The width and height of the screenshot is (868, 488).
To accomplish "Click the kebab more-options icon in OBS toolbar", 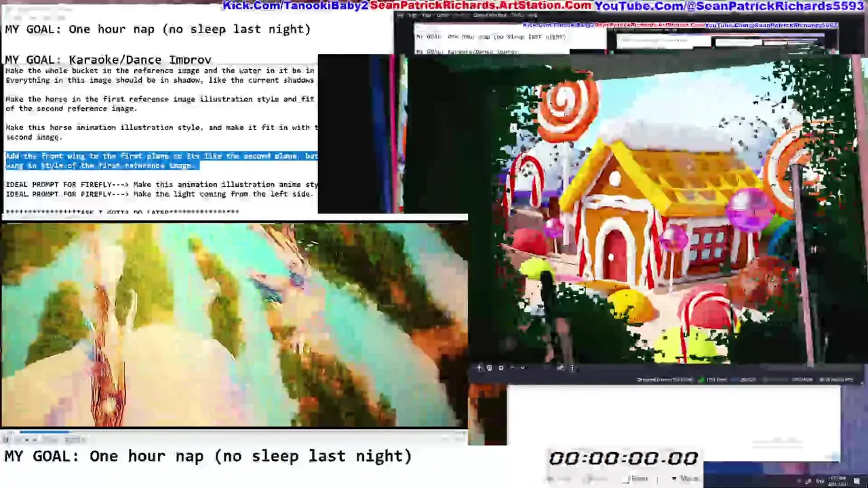I will [x=572, y=368].
